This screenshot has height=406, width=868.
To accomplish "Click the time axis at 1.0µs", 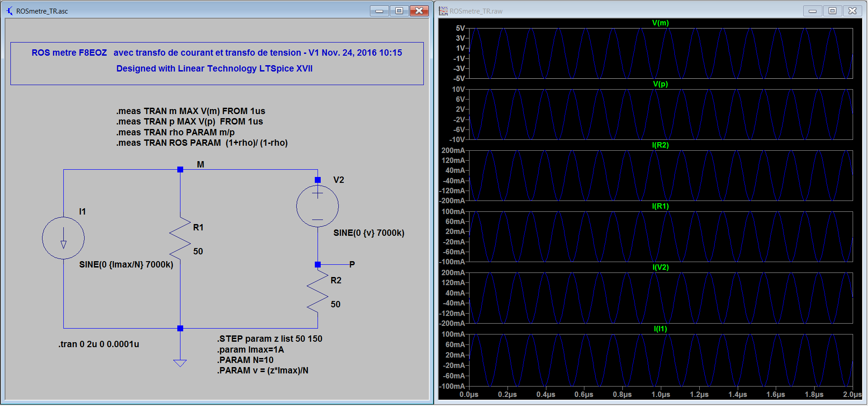I will (x=660, y=395).
